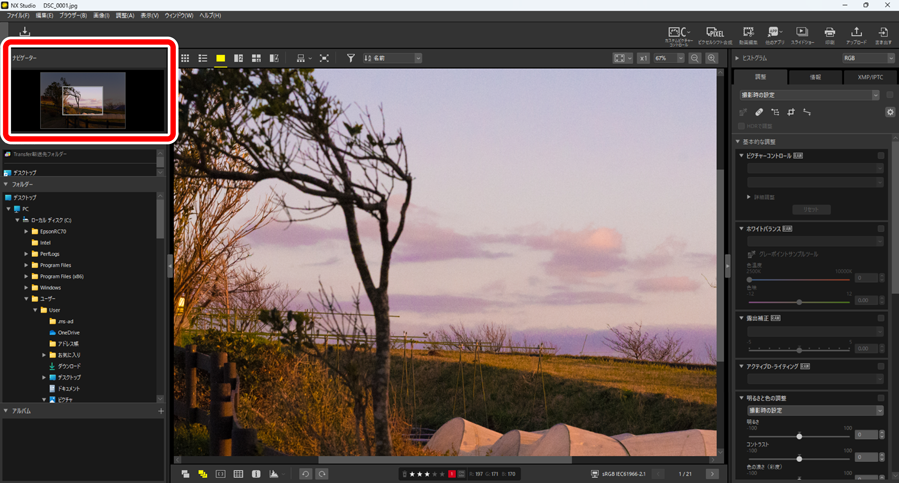
Task: Click the filter funnel icon
Action: click(351, 59)
